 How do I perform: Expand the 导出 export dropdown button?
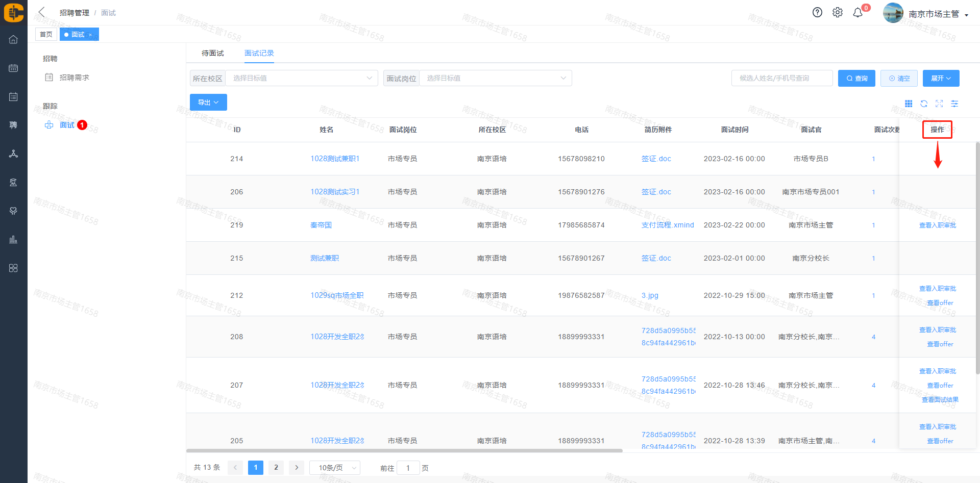pyautogui.click(x=208, y=103)
